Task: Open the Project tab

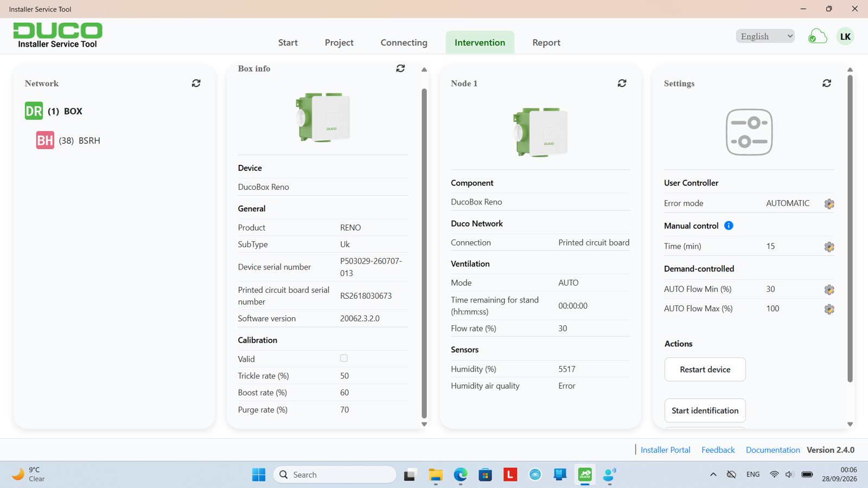Action: pyautogui.click(x=339, y=43)
